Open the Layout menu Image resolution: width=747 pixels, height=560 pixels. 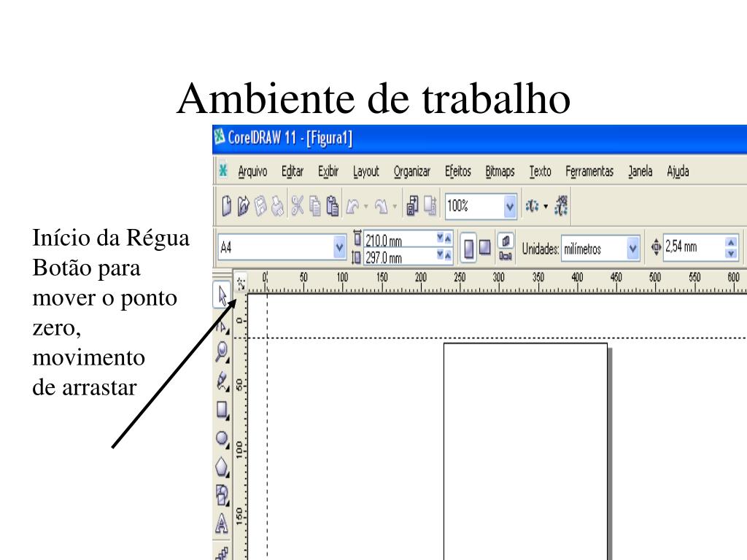click(366, 171)
